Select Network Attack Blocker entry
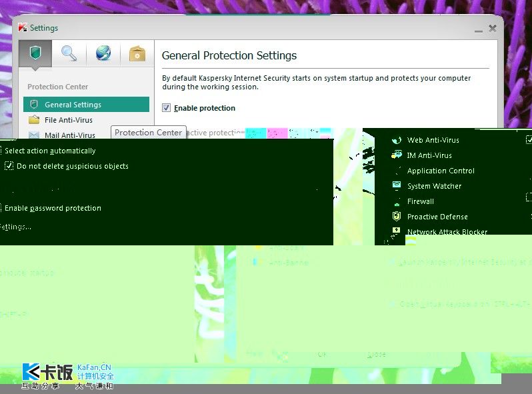The width and height of the screenshot is (532, 394). [x=447, y=232]
